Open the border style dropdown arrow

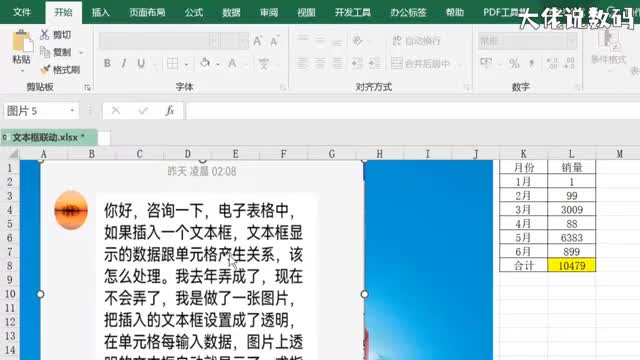click(x=187, y=64)
